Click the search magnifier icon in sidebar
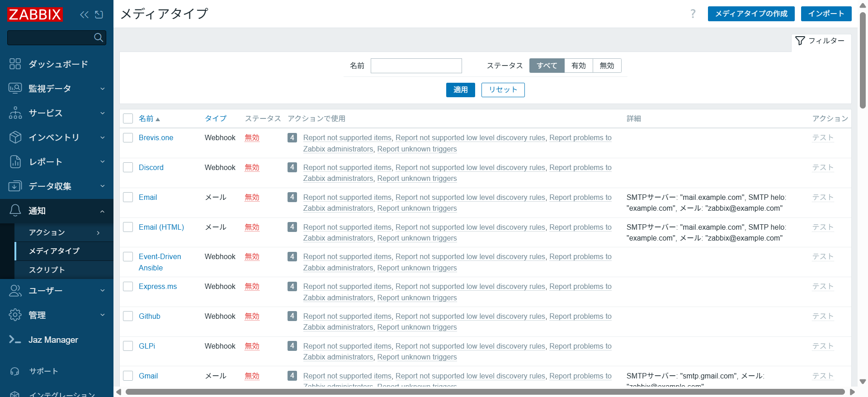The height and width of the screenshot is (397, 868). pos(99,38)
